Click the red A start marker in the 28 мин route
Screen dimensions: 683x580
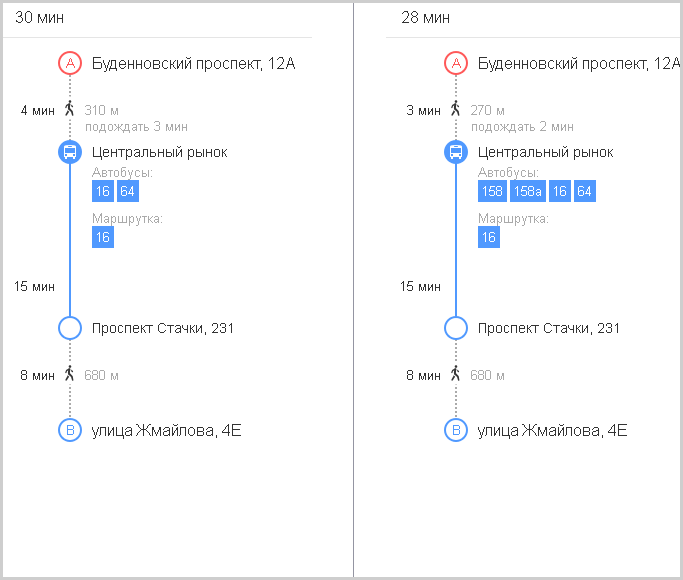tap(456, 63)
